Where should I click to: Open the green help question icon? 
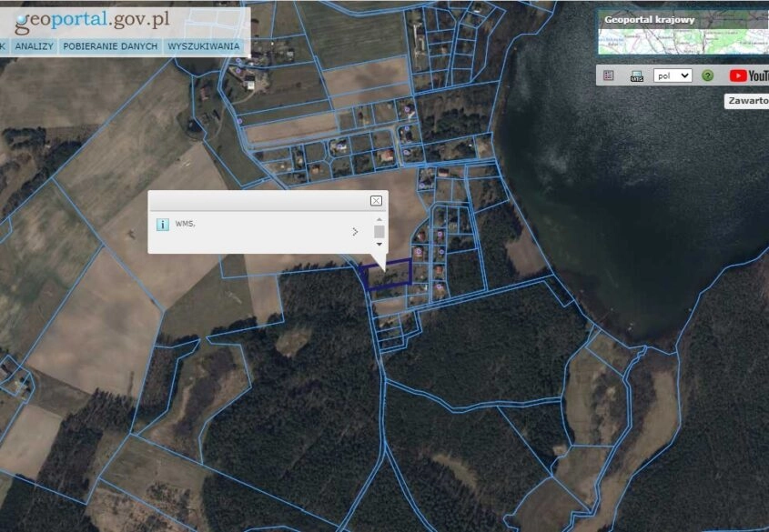coord(707,76)
